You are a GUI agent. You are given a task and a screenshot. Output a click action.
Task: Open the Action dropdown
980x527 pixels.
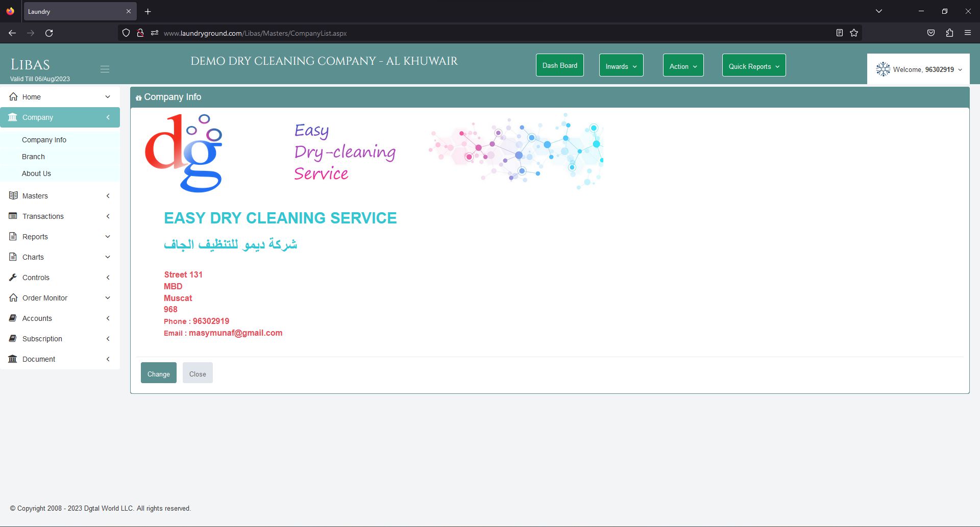tap(683, 65)
